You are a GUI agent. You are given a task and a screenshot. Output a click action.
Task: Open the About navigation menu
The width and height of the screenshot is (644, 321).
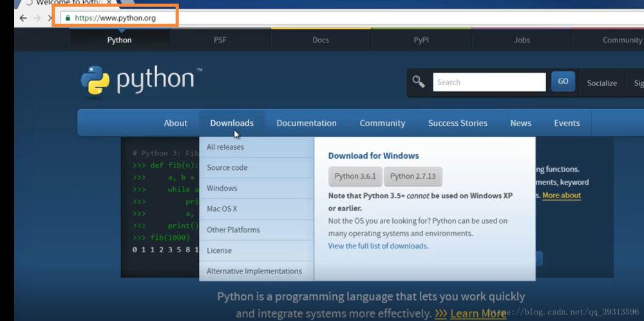175,123
